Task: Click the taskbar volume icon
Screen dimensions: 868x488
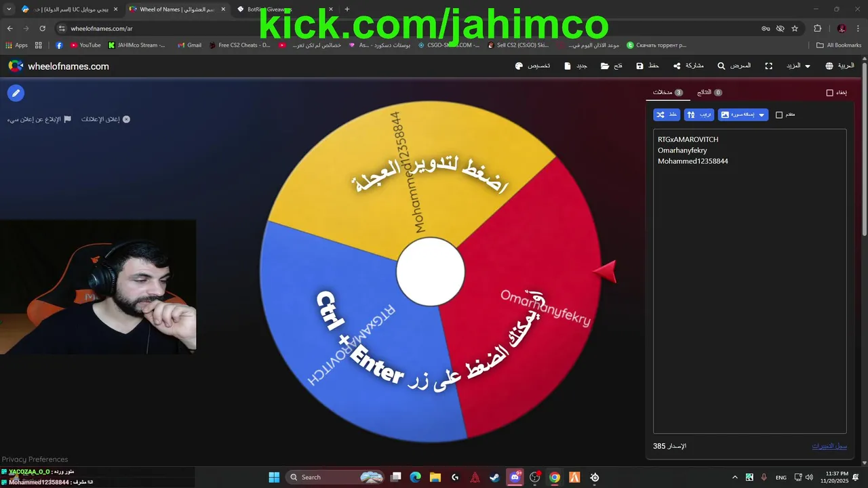Action: [809, 477]
